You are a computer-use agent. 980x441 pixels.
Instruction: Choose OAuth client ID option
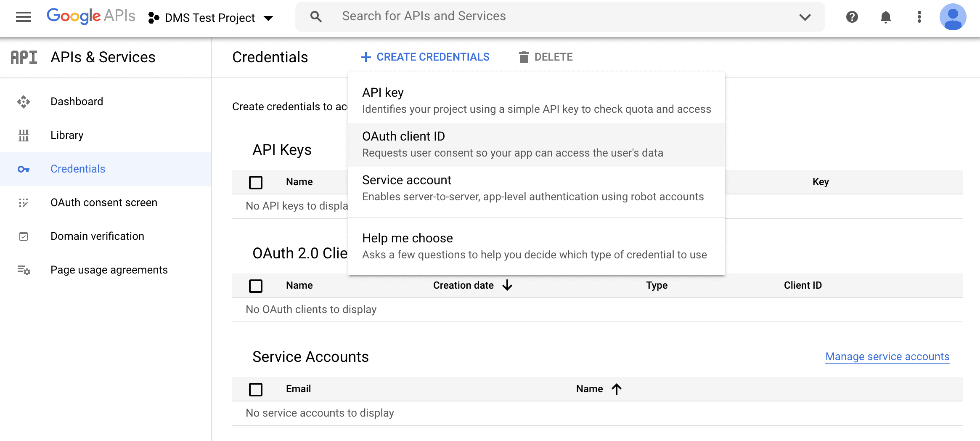(537, 144)
